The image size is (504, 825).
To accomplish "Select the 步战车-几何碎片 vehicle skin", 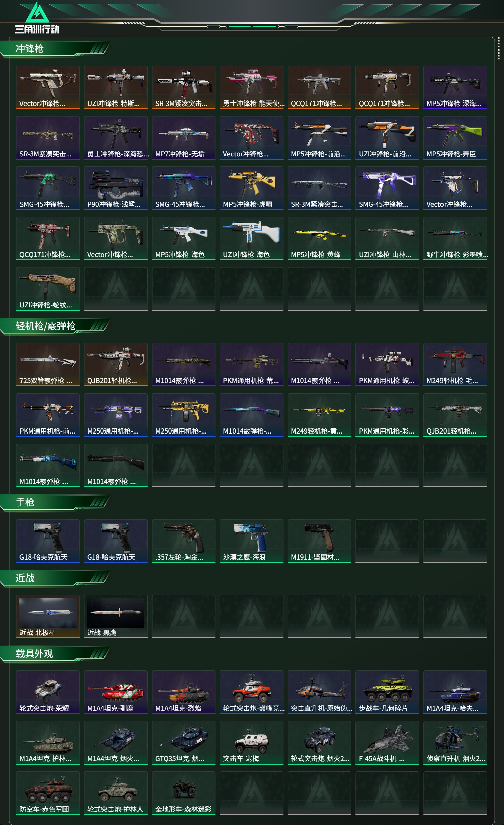I will (x=387, y=692).
